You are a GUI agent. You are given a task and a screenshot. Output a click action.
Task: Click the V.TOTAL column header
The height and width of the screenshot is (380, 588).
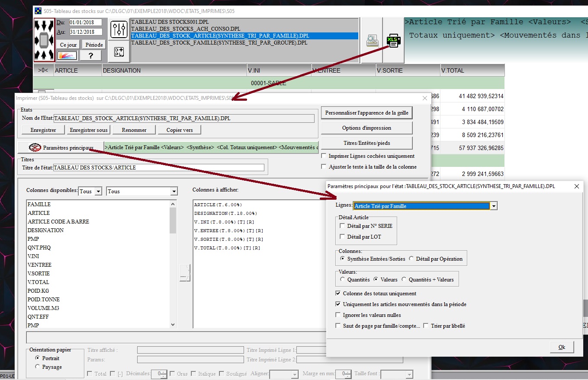(472, 70)
